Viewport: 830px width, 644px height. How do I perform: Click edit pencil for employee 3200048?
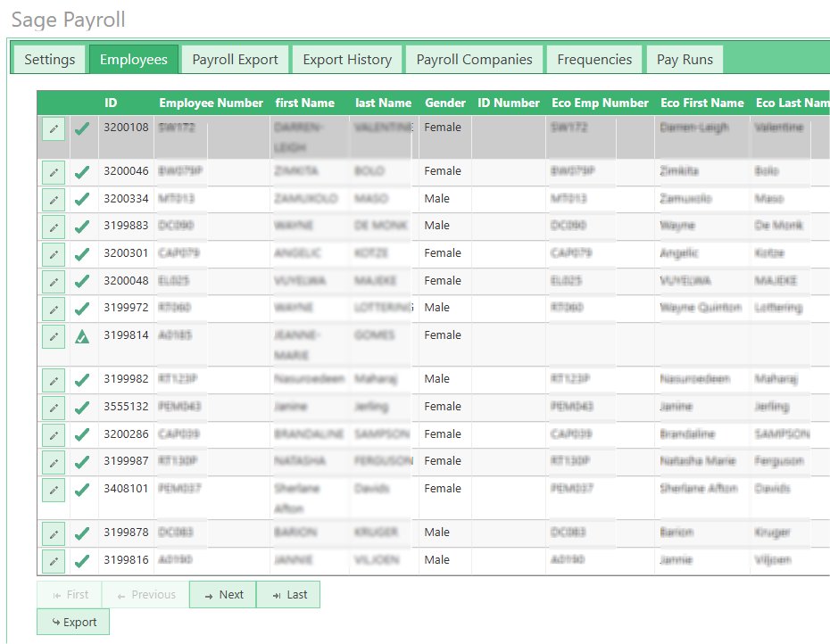[54, 282]
